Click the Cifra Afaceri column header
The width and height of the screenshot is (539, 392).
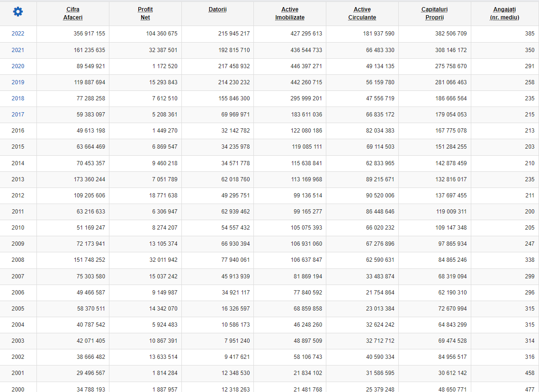(73, 13)
